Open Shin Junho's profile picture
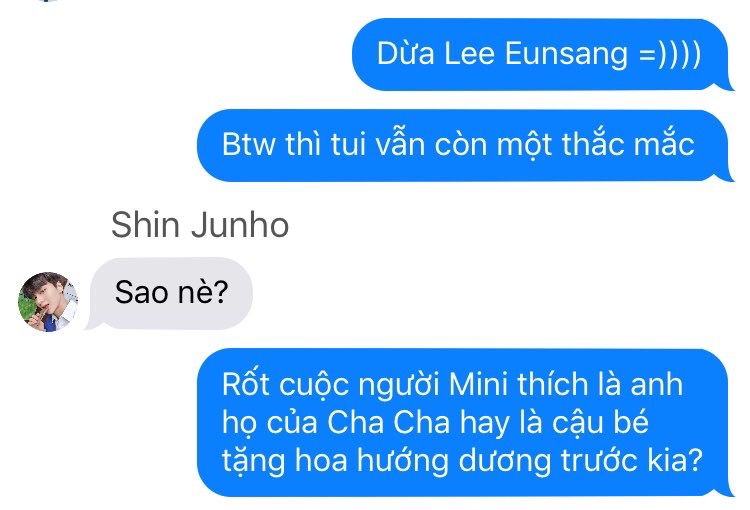 (48, 302)
